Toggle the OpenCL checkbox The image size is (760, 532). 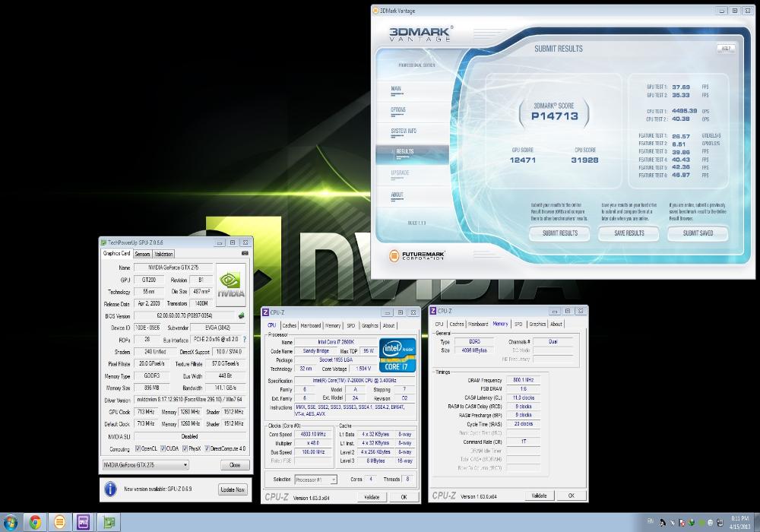tap(138, 448)
